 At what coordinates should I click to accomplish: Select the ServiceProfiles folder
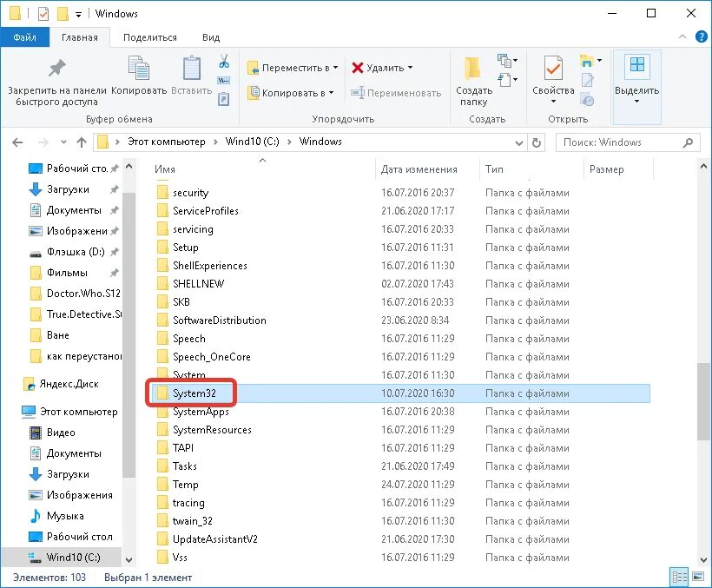pyautogui.click(x=399, y=211)
